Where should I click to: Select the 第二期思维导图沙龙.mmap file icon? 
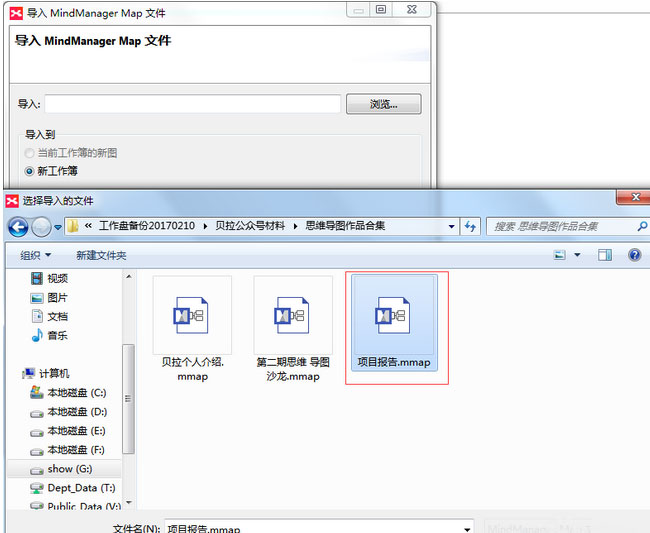[293, 315]
